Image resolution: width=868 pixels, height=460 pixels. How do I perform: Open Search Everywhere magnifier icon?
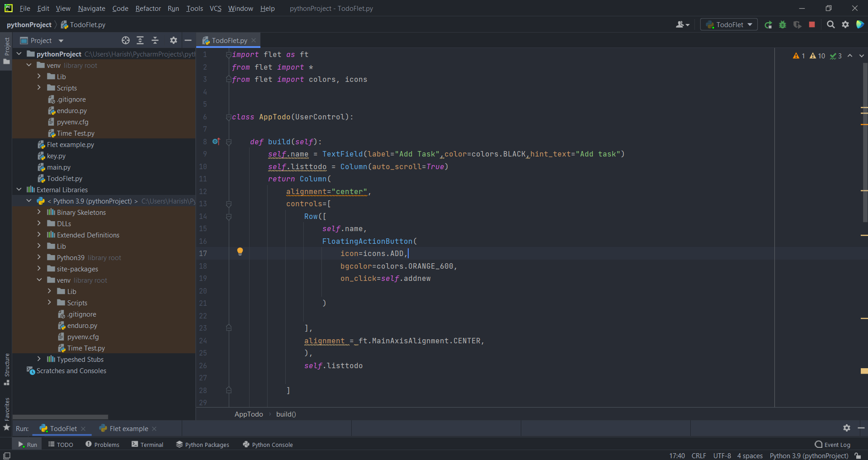tap(830, 25)
